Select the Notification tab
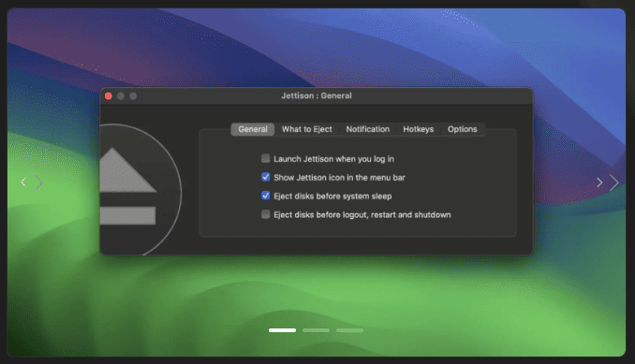Image resolution: width=635 pixels, height=364 pixels. tap(368, 129)
